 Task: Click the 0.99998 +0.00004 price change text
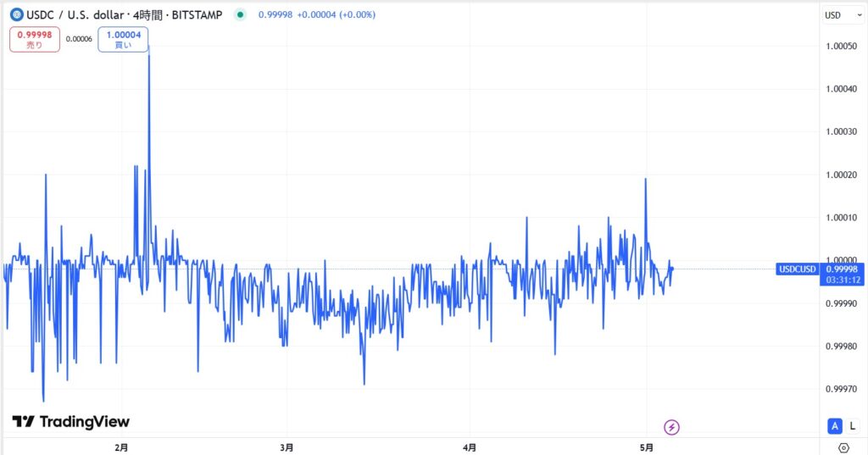pyautogui.click(x=317, y=15)
